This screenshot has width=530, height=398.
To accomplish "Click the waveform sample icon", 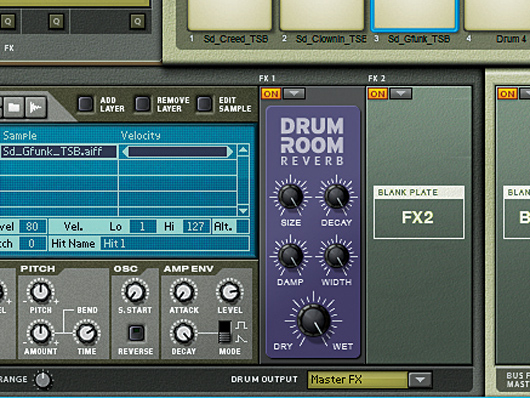I will [x=35, y=107].
